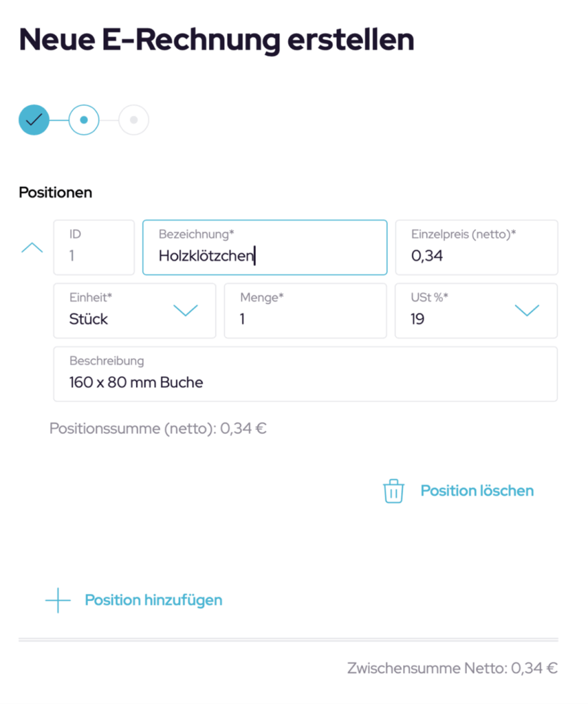Click the Beschreibung description field
The image size is (588, 704).
[305, 382]
